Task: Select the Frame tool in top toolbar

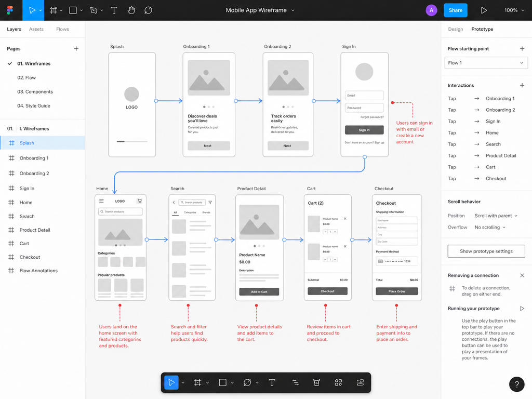Action: pyautogui.click(x=54, y=10)
